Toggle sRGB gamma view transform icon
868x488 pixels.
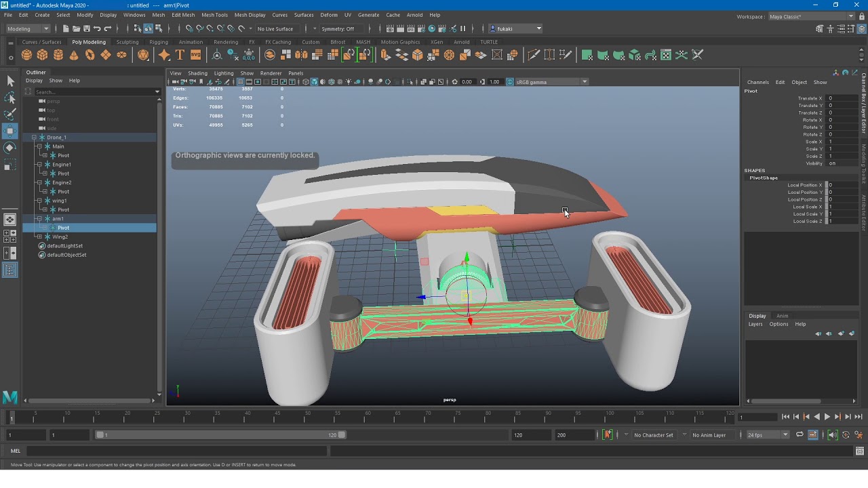click(x=510, y=82)
